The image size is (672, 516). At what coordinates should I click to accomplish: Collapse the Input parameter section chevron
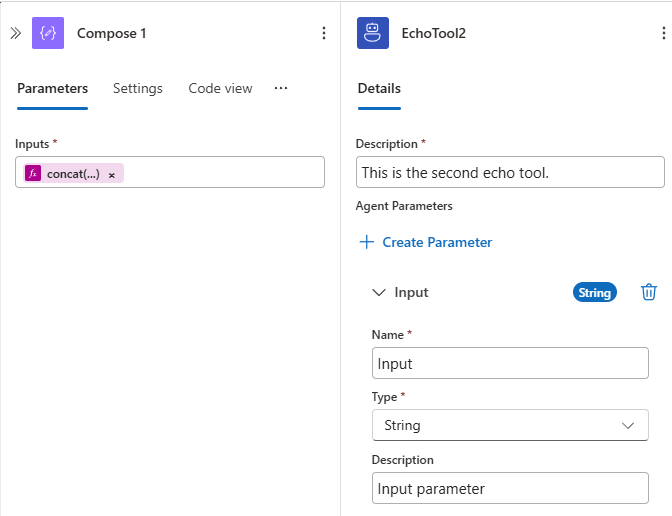378,293
